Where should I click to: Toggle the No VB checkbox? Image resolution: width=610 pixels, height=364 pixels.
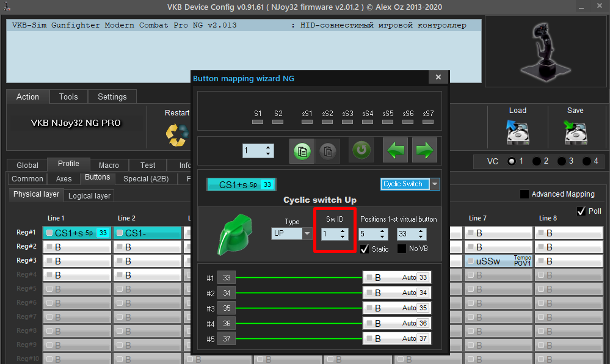(x=402, y=249)
